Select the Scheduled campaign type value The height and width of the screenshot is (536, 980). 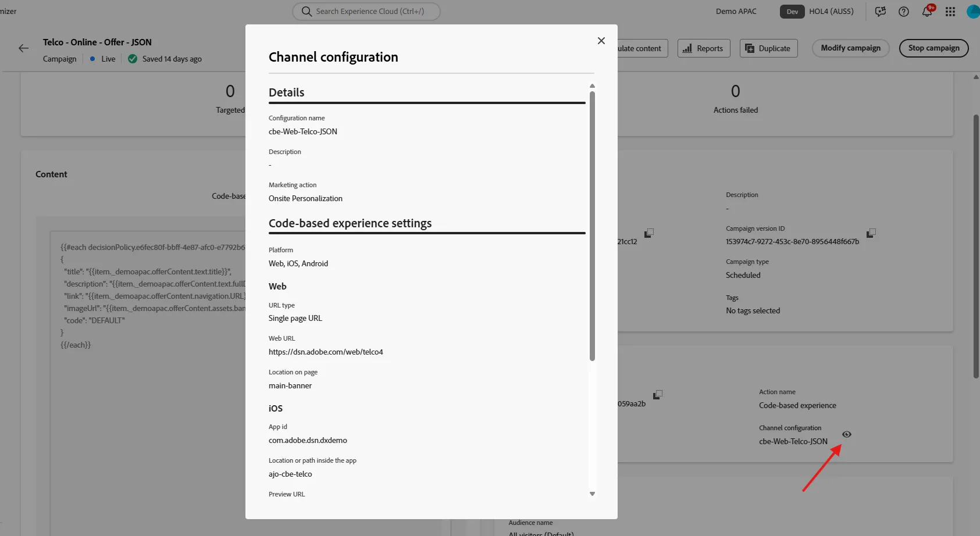(x=743, y=275)
